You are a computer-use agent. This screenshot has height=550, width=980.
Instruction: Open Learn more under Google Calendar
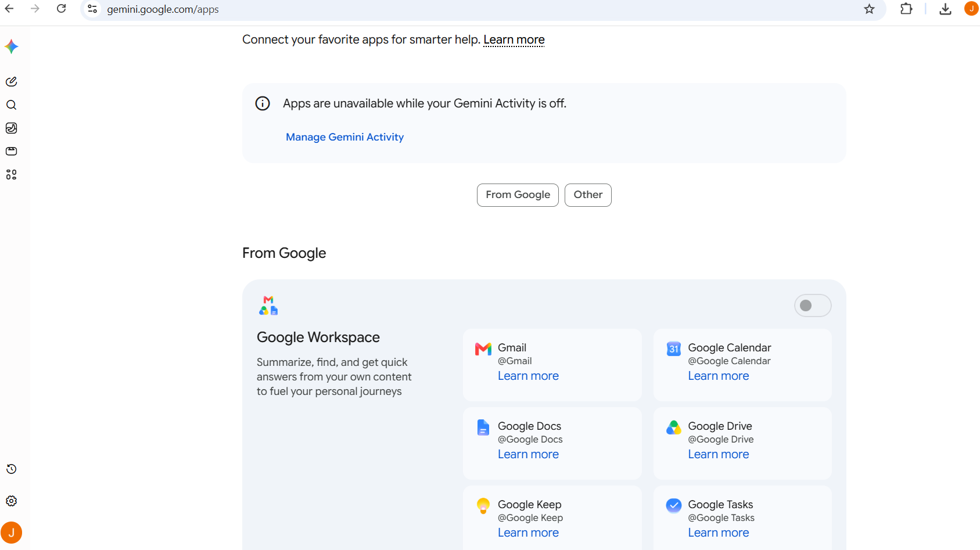click(719, 376)
